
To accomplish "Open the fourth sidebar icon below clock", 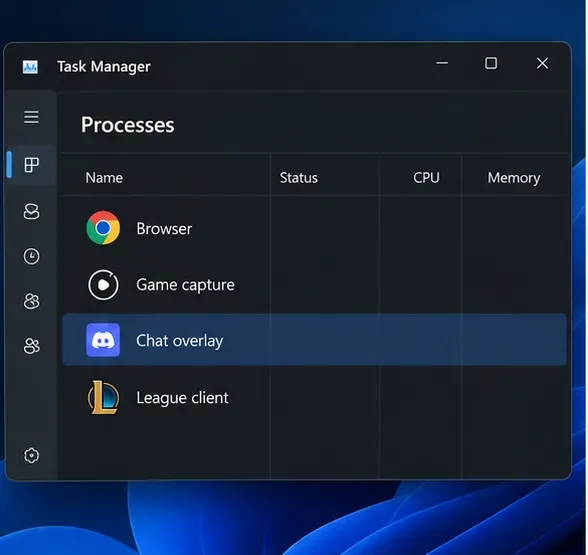I will [x=31, y=301].
